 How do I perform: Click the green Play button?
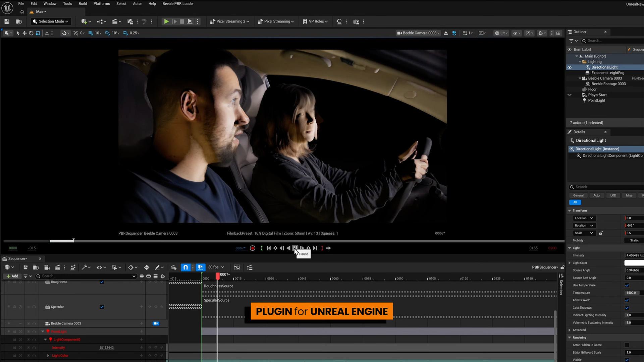click(166, 21)
